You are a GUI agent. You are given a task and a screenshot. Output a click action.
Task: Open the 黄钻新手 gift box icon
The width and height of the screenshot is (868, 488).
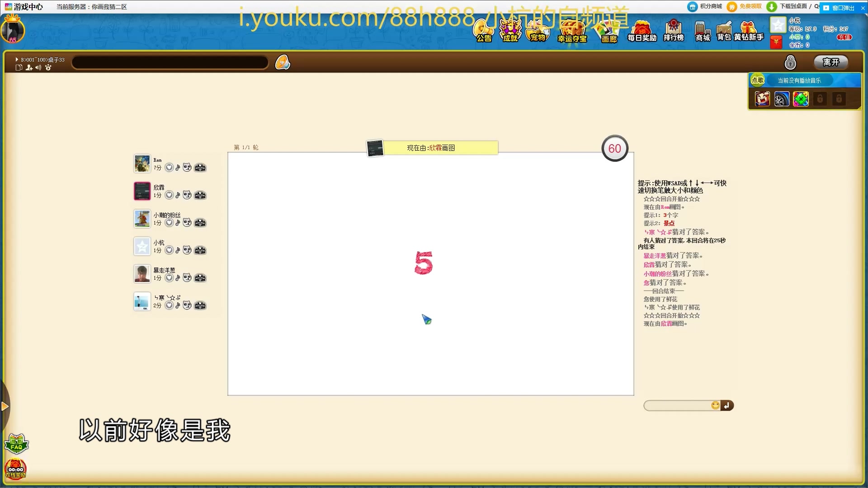(749, 31)
